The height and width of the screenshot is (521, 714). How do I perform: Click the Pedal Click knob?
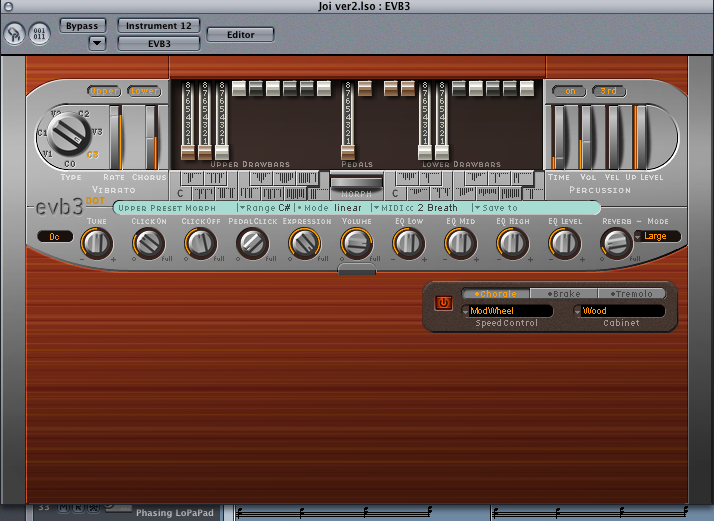click(252, 243)
